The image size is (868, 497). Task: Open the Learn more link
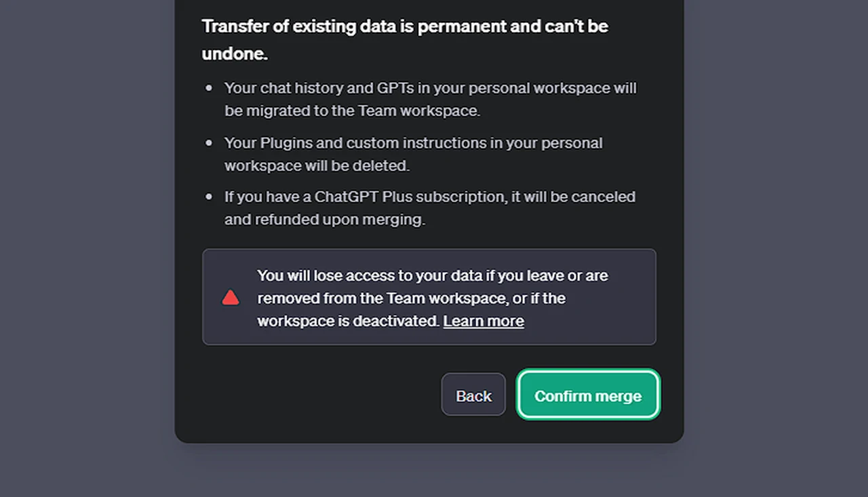484,321
